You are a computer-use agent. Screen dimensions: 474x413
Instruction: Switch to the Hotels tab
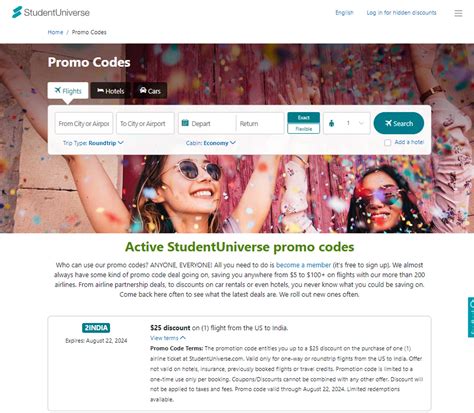click(110, 91)
